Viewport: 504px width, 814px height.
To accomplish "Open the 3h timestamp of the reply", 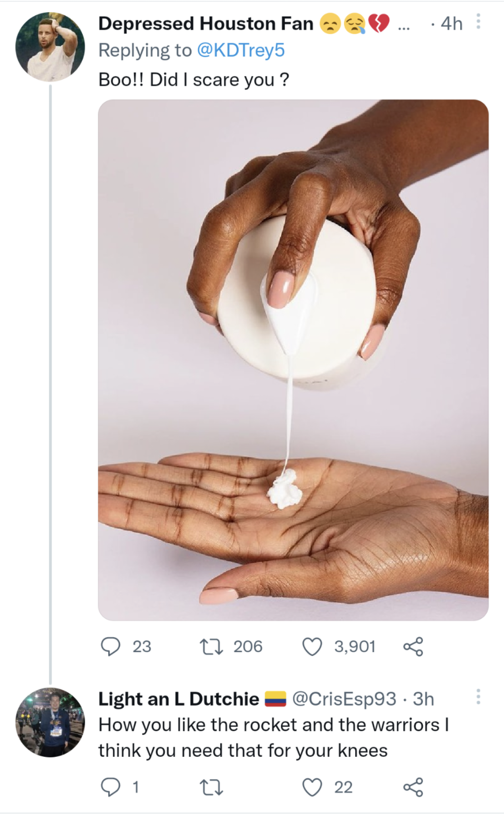I will point(423,699).
